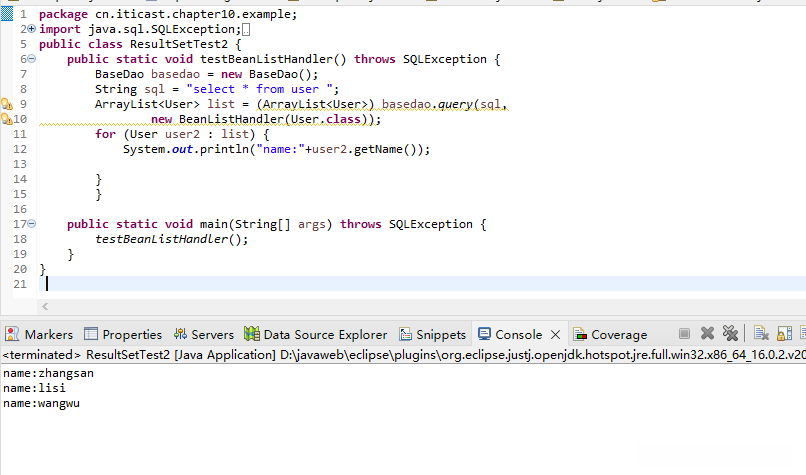
Task: Click the Properties tab icon
Action: point(90,334)
